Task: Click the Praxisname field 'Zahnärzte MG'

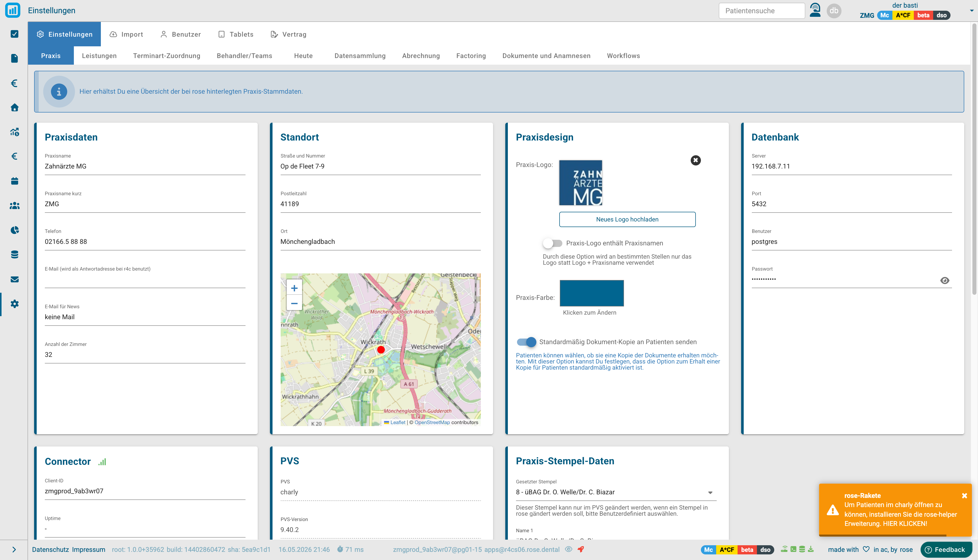Action: coord(145,166)
